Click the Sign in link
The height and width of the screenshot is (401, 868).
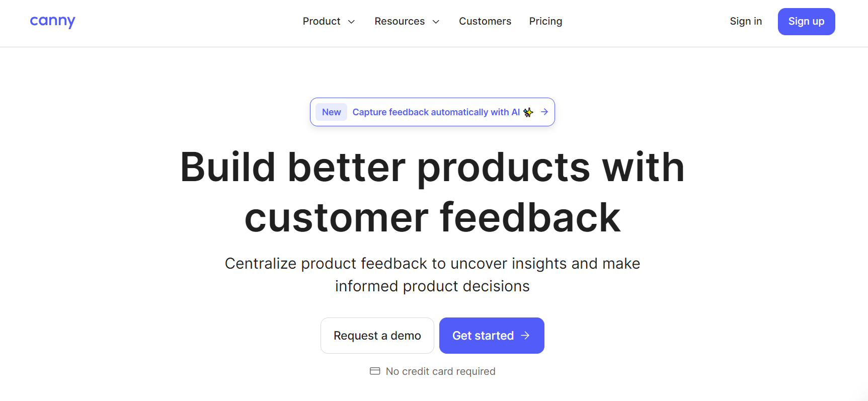tap(746, 21)
